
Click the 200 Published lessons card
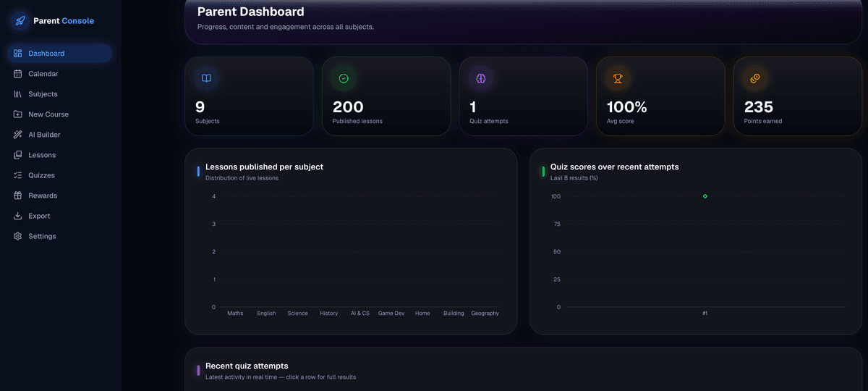386,96
